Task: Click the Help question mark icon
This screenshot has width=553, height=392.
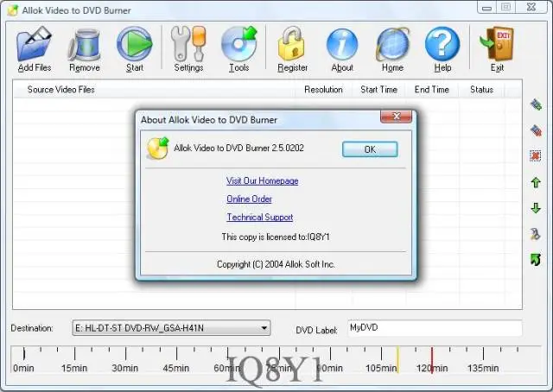Action: (442, 44)
